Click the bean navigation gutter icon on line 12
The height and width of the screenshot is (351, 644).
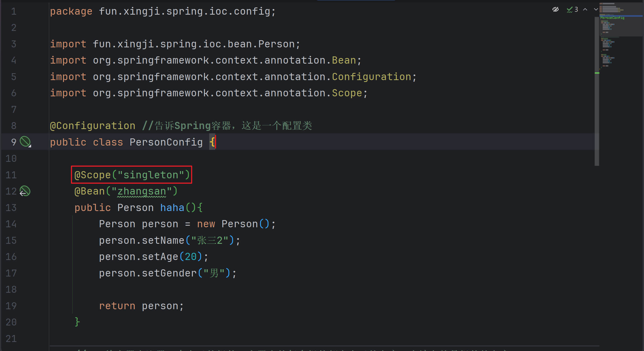coord(25,191)
